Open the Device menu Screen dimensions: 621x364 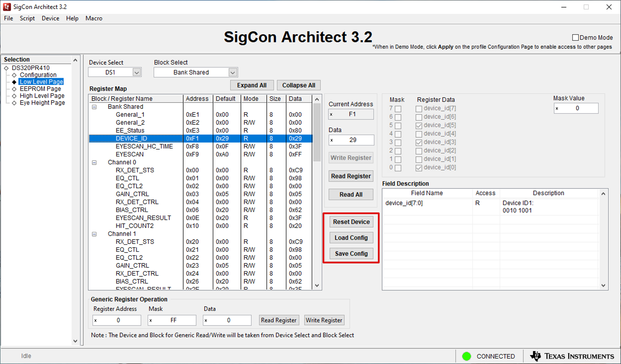[51, 18]
